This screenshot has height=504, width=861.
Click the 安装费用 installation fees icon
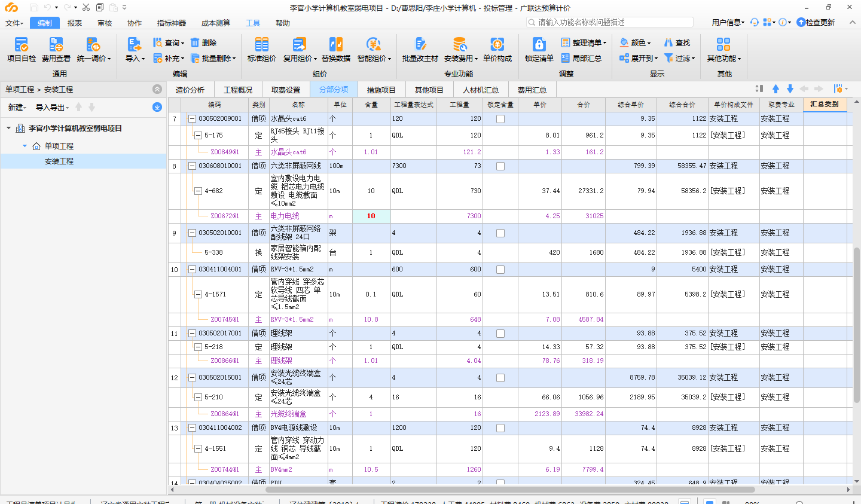[460, 44]
